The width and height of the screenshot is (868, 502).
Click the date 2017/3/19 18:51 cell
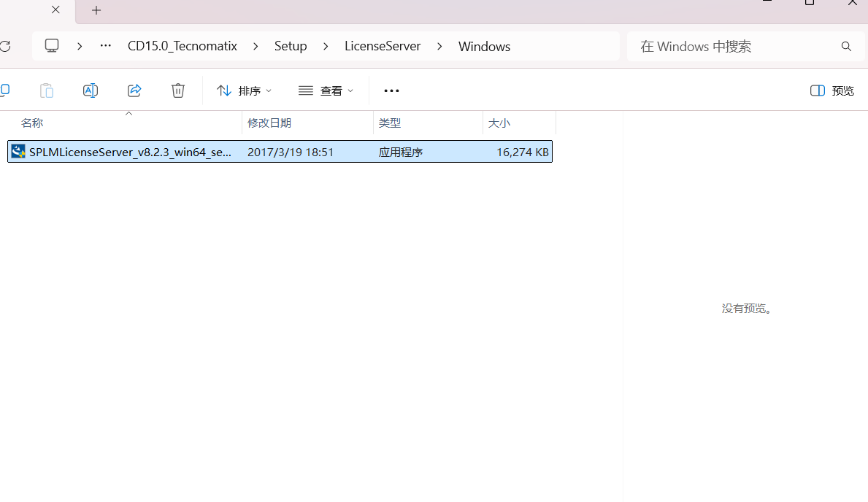[x=291, y=152]
